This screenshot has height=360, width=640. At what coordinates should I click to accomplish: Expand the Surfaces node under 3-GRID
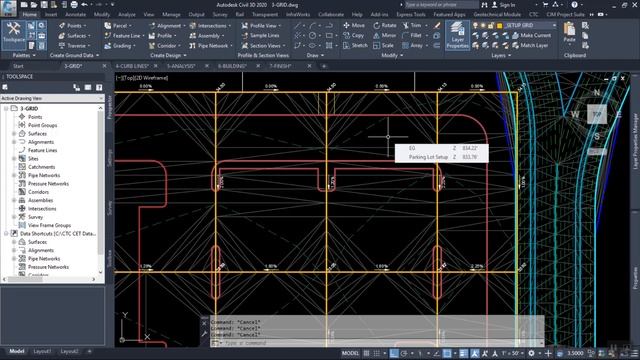pyautogui.click(x=14, y=133)
